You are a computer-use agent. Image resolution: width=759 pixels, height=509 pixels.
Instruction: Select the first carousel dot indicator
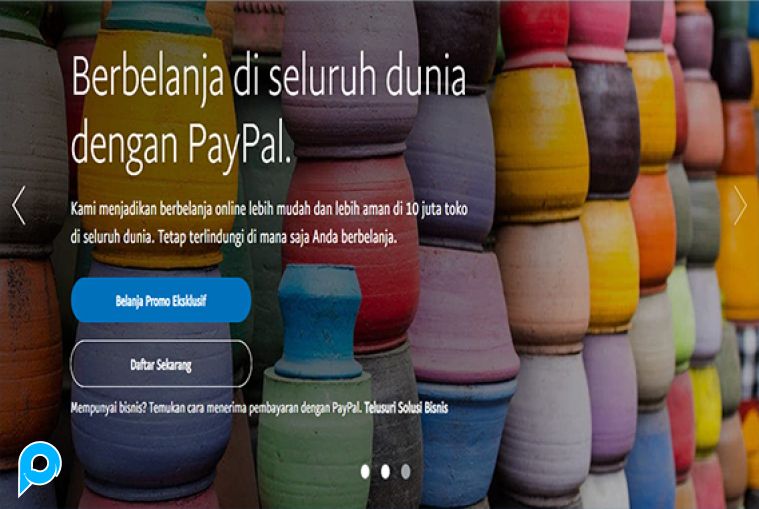pos(365,471)
